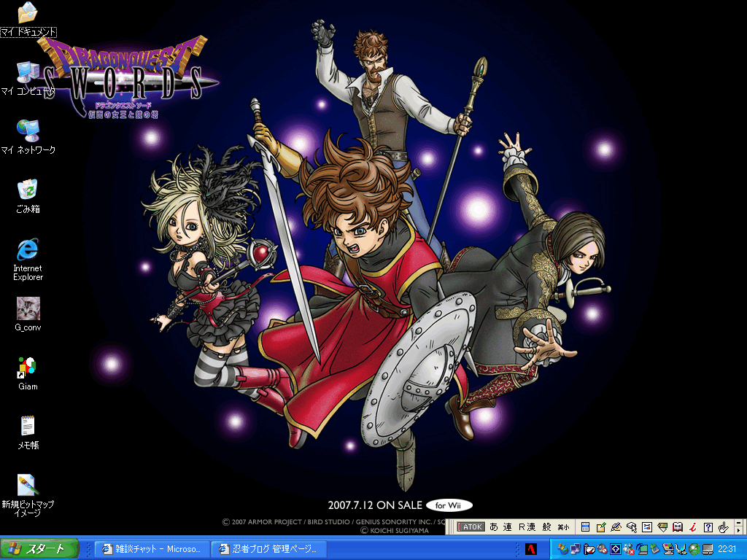Click the blue up-arrow tray icon

616,549
